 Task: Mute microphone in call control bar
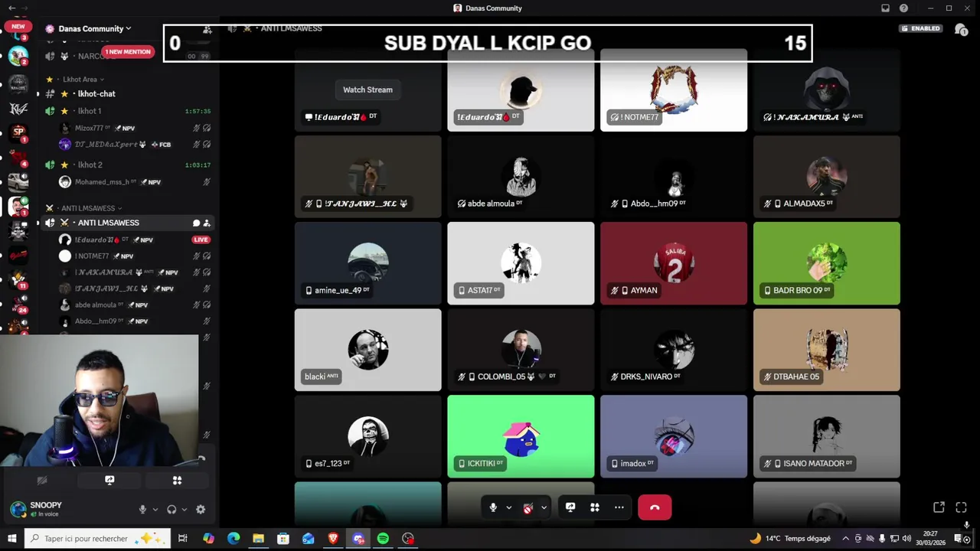point(493,507)
